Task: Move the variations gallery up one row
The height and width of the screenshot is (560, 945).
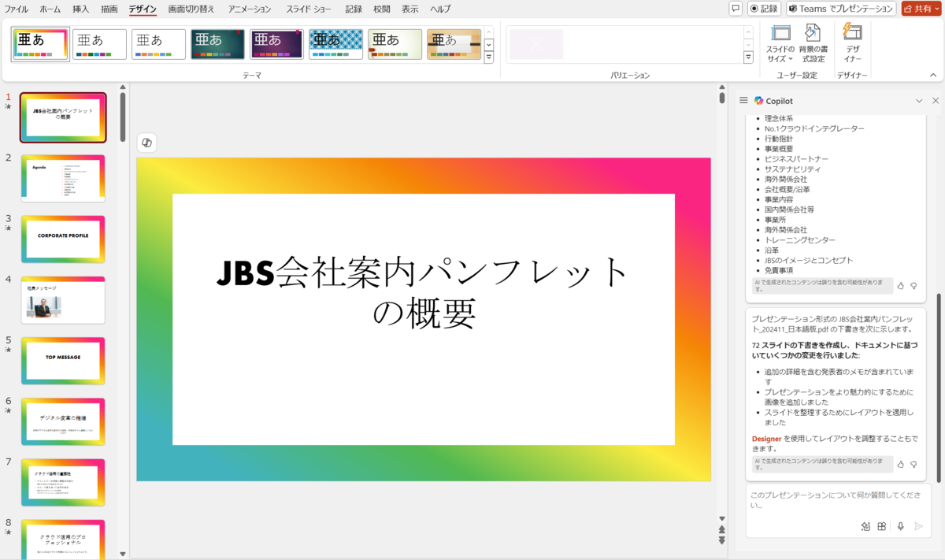Action: coord(748,32)
